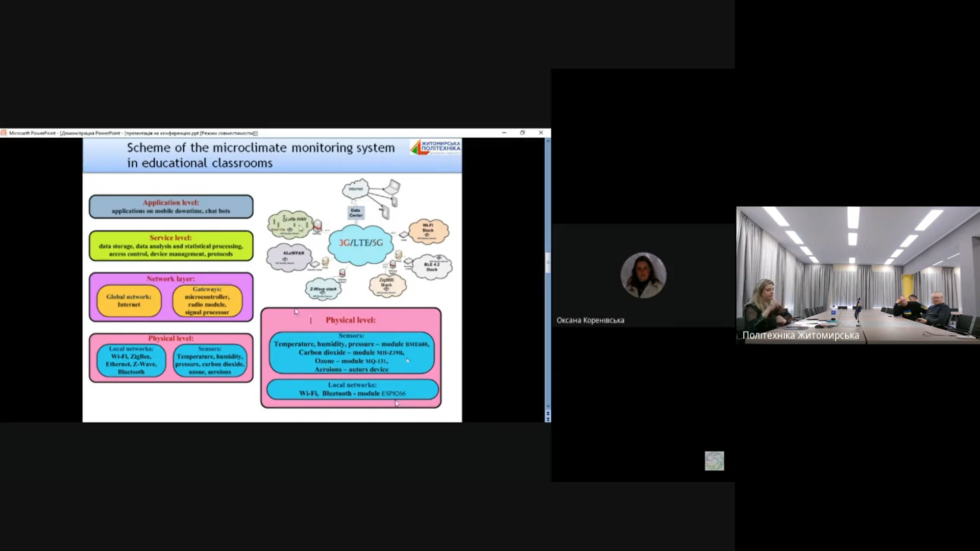The image size is (980, 551).
Task: Click the Data Center box in diagram
Action: 356,213
